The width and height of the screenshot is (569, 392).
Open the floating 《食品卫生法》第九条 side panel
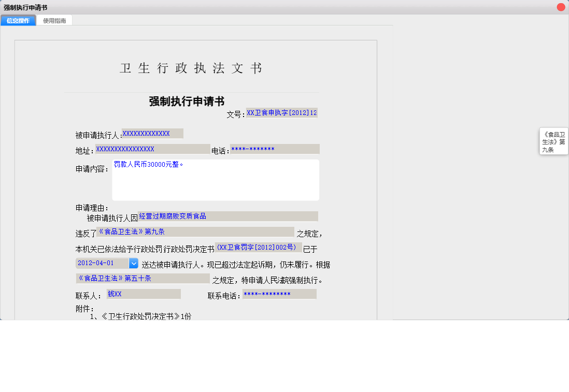(553, 140)
